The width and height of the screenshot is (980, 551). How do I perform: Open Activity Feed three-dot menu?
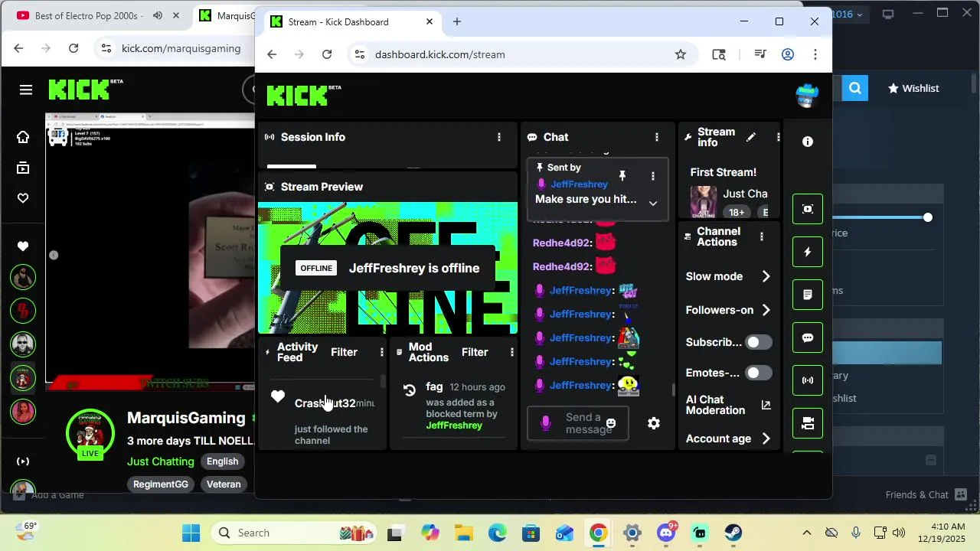(x=381, y=352)
